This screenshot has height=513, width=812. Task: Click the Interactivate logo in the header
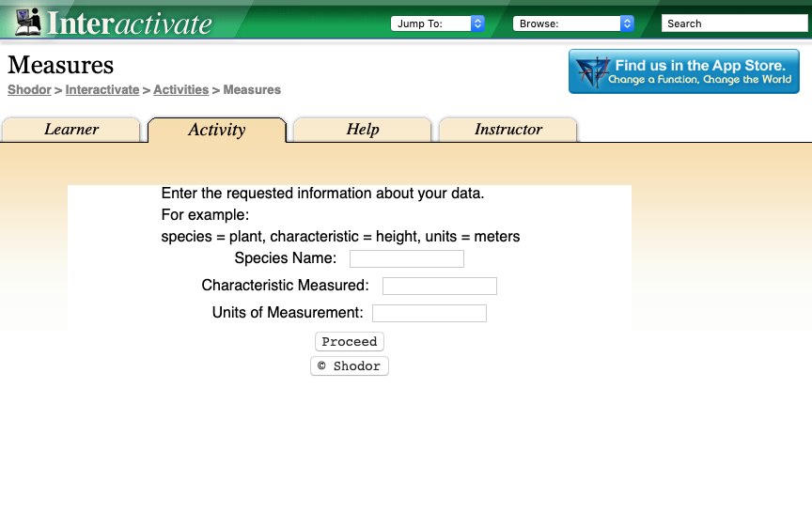[113, 23]
